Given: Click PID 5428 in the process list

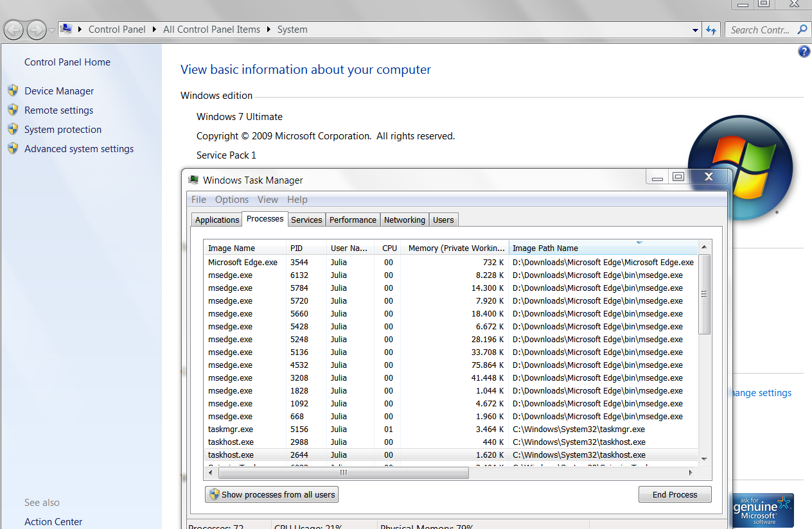Looking at the screenshot, I should [x=299, y=326].
